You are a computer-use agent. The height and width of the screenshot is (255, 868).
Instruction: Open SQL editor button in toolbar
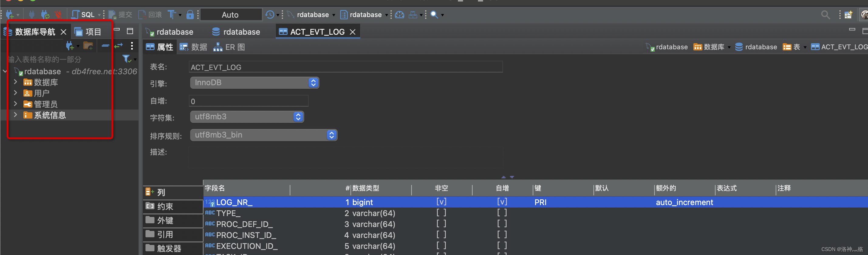coord(83,15)
